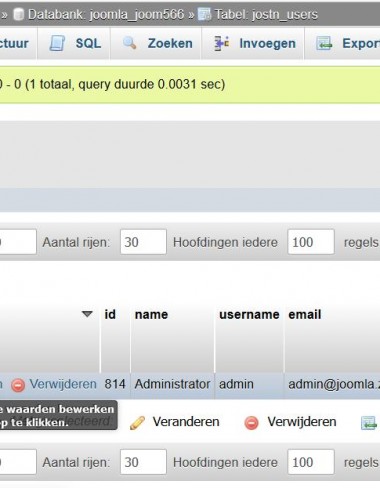Screen dimensions: 380x488
Task: Click Verwijderen link in Administrator row
Action: 63,384
